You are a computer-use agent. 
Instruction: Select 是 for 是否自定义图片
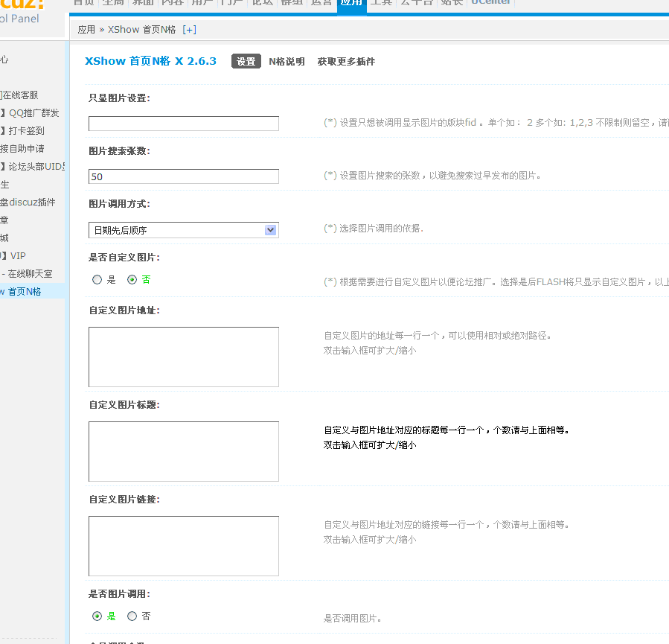click(97, 279)
